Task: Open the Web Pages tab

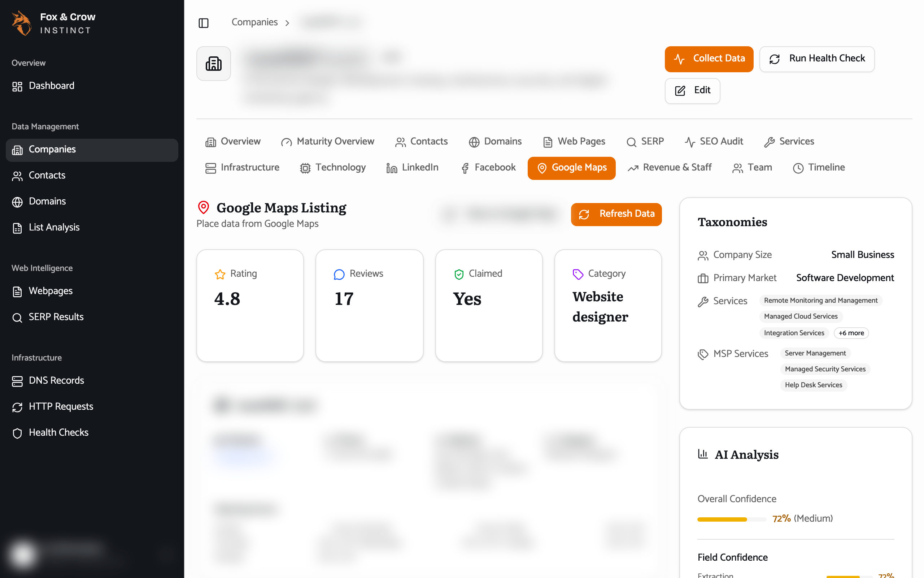Action: (574, 142)
